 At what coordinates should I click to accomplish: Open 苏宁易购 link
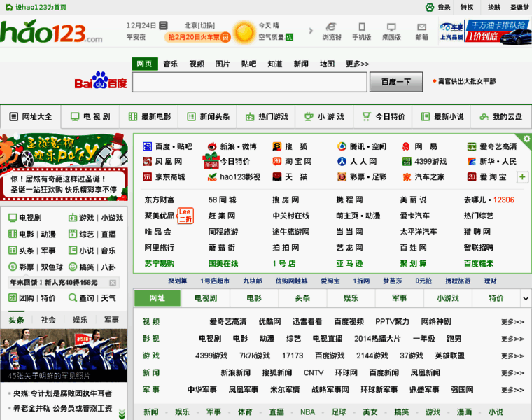click(x=160, y=264)
